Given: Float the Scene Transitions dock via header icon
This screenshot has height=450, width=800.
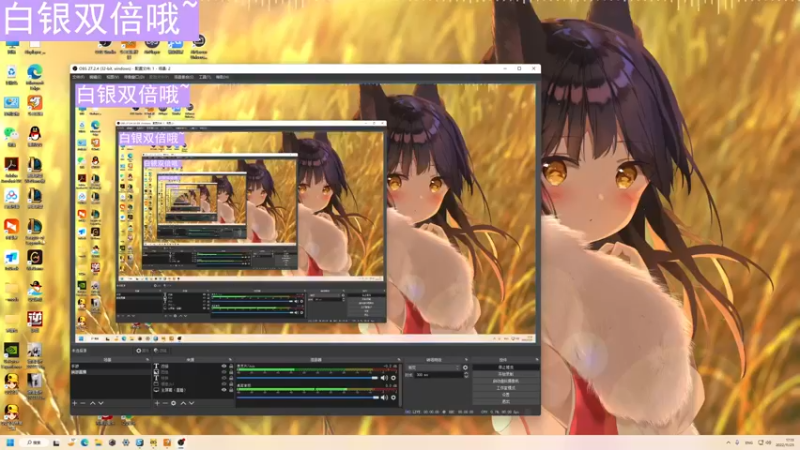Looking at the screenshot, I should pyautogui.click(x=466, y=360).
